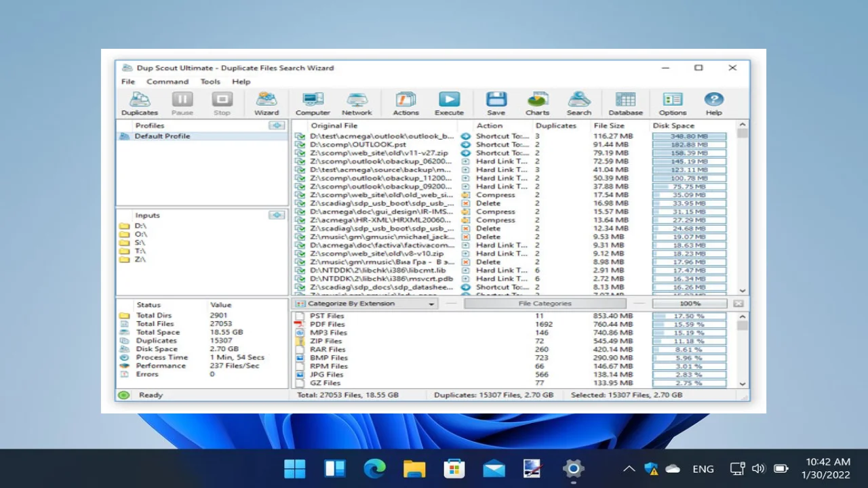The height and width of the screenshot is (488, 868).
Task: Launch the Wizard toolbar icon
Action: point(267,104)
